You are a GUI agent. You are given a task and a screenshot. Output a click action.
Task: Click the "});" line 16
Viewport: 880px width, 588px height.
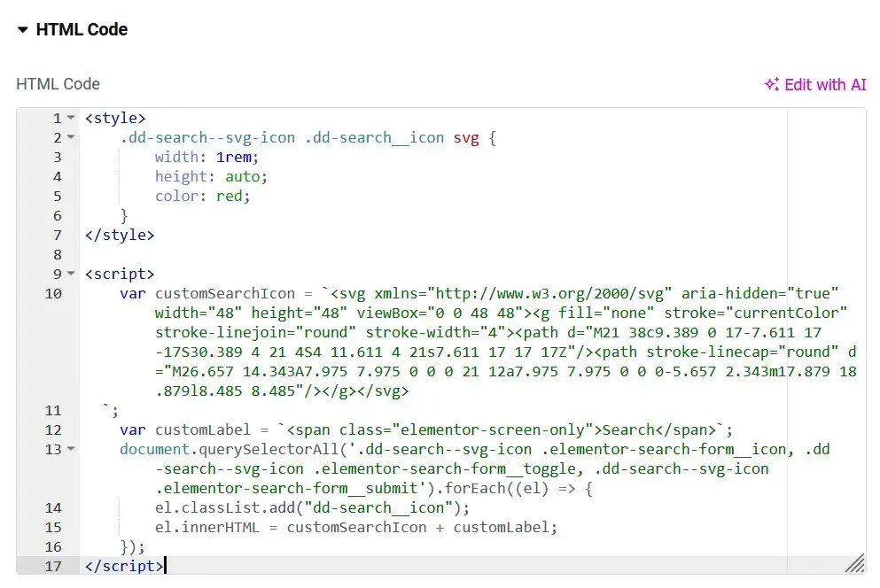pos(132,547)
